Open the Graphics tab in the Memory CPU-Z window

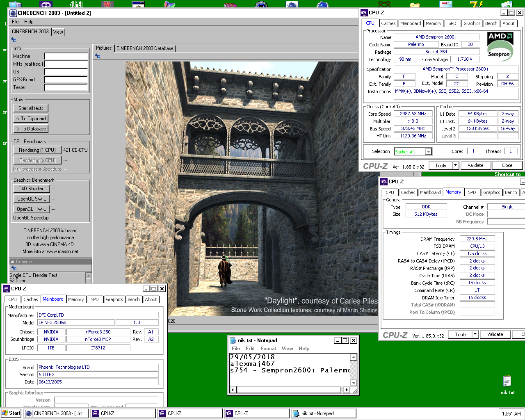click(491, 192)
